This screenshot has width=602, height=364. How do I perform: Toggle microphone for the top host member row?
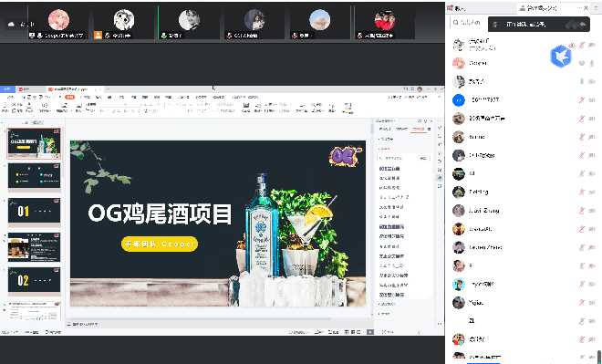[582, 45]
